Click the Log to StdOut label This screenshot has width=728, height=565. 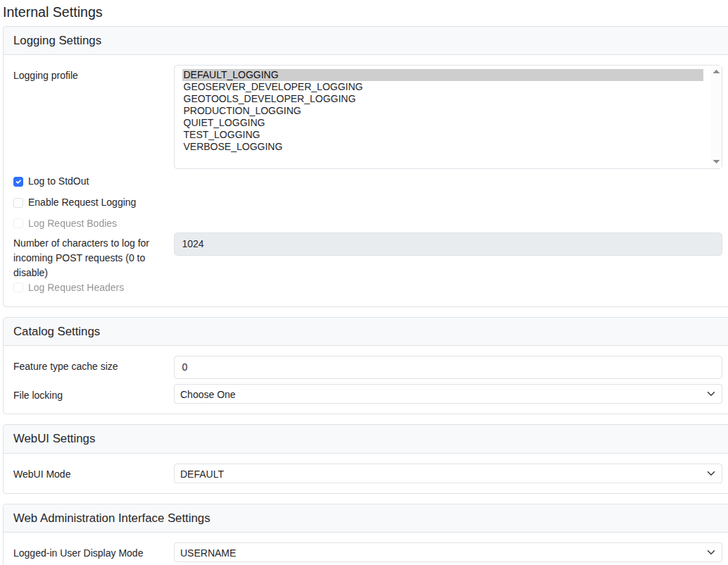point(58,181)
